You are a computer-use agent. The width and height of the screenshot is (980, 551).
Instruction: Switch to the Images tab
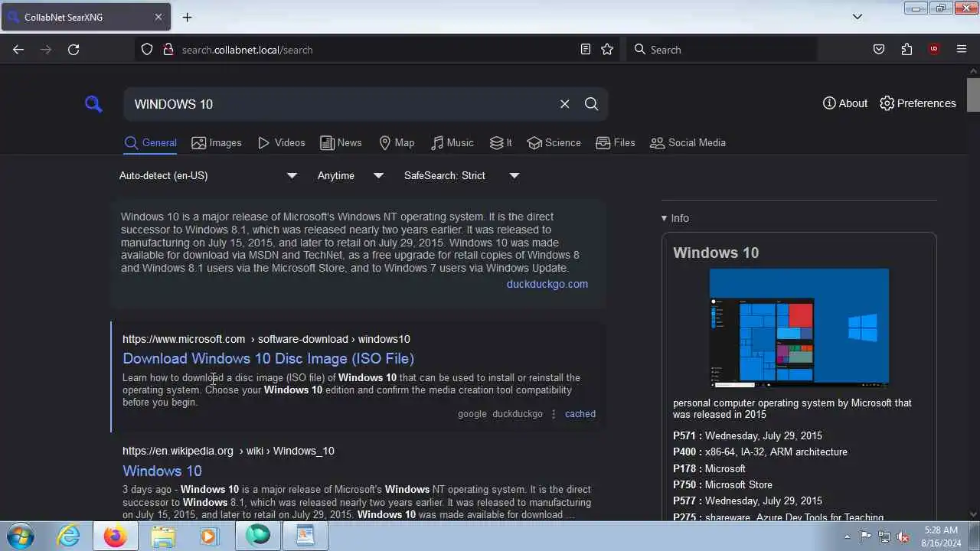(217, 142)
